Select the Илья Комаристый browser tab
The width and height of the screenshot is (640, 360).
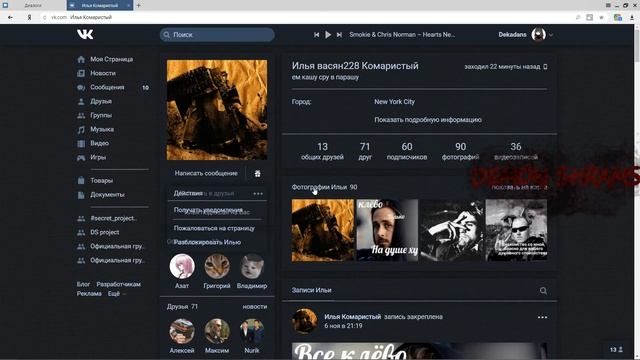tap(100, 5)
